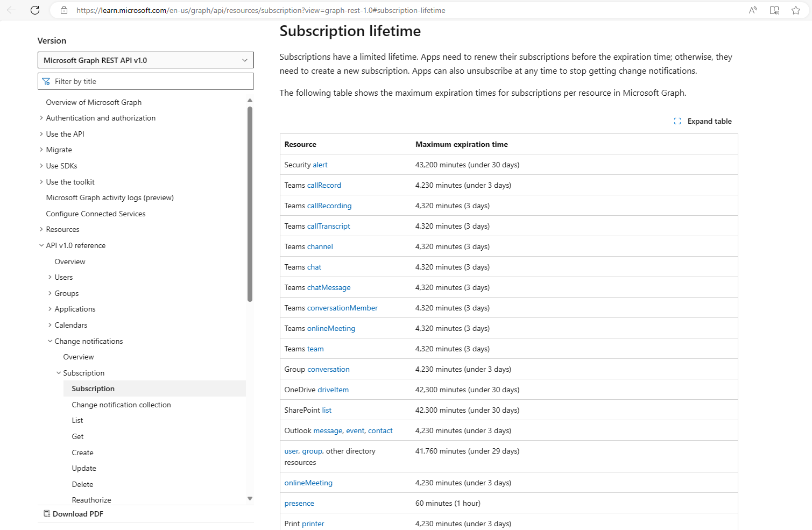The width and height of the screenshot is (812, 530).
Task: Click the Expand table icon
Action: pos(677,122)
